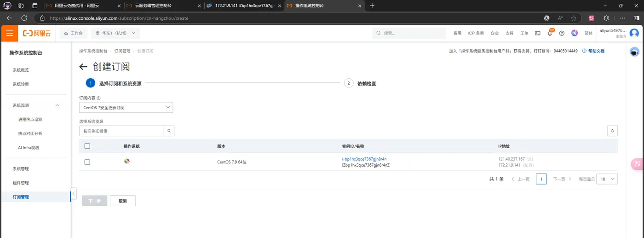This screenshot has width=644, height=238.
Task: Add page to favorites with star icon
Action: tap(574, 18)
